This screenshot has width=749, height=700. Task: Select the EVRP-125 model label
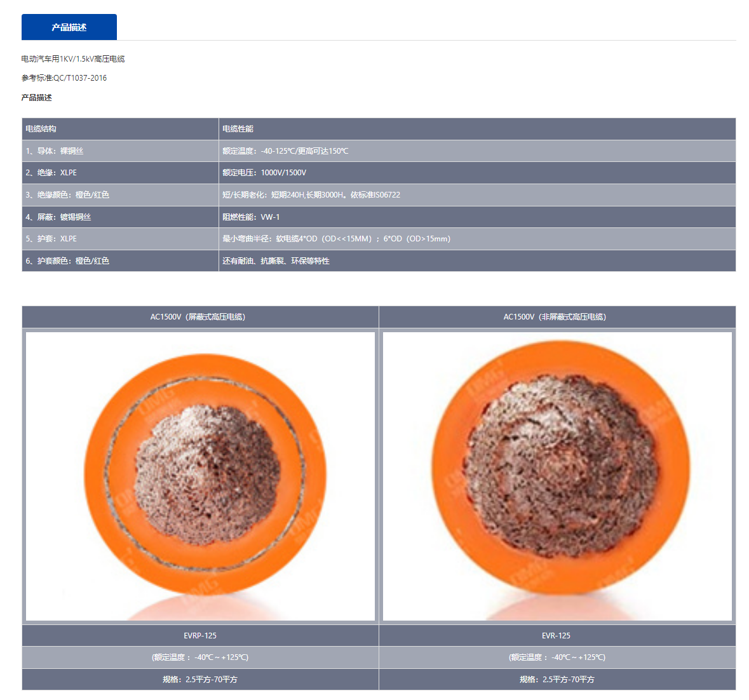pyautogui.click(x=200, y=636)
